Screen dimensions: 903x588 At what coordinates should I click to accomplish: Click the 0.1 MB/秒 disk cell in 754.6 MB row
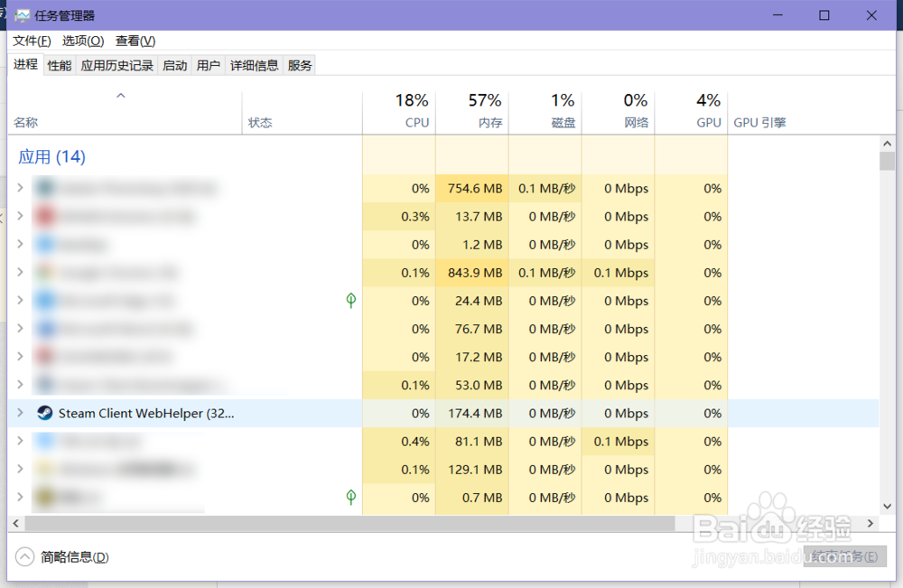click(545, 188)
